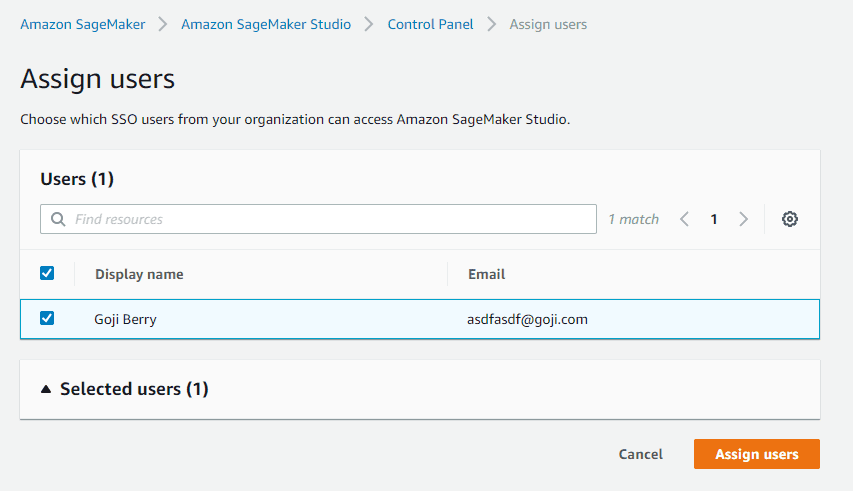
Task: Toggle the select-all users checkbox
Action: 47,273
